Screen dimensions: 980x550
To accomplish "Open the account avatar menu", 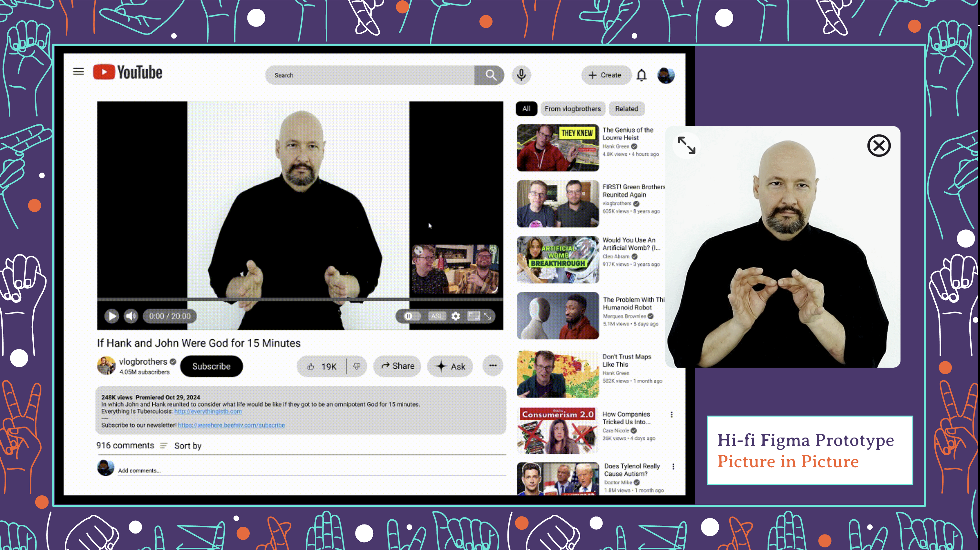I will 666,75.
